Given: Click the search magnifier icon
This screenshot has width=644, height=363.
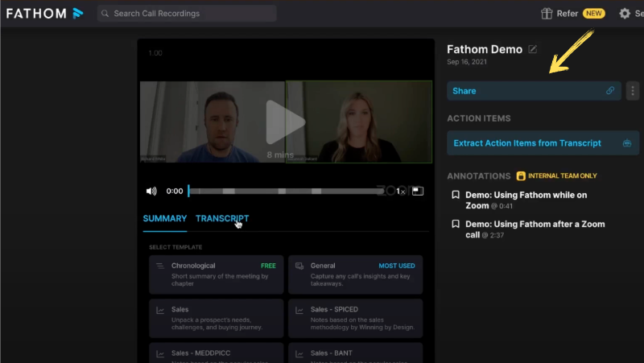Looking at the screenshot, I should (x=105, y=14).
